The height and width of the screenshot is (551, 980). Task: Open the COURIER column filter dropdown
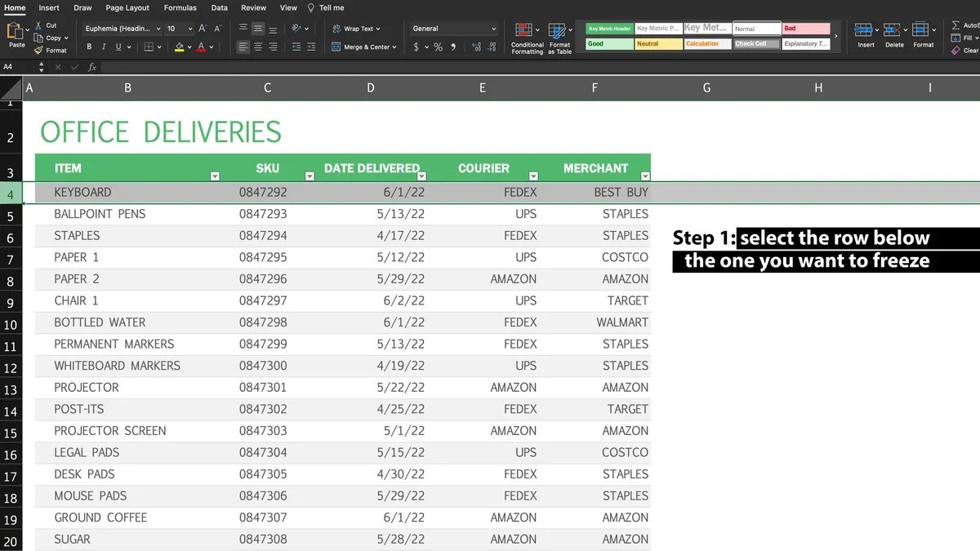[x=533, y=176]
